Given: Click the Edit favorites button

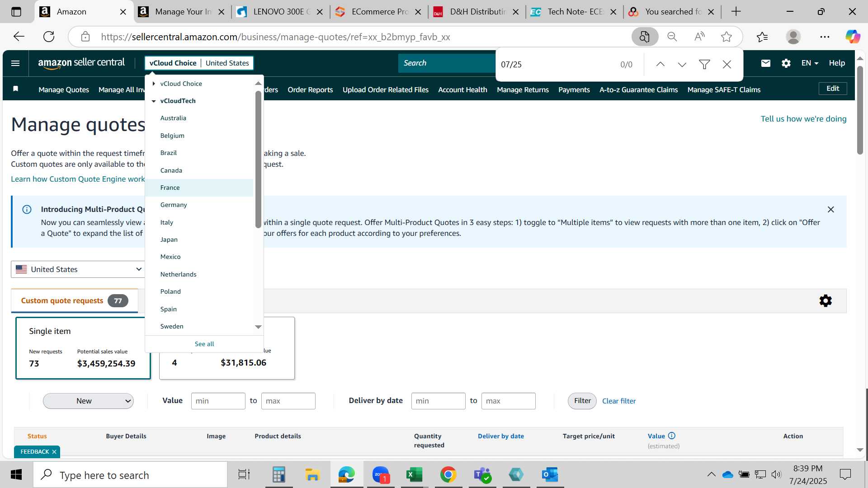Looking at the screenshot, I should click(x=833, y=89).
